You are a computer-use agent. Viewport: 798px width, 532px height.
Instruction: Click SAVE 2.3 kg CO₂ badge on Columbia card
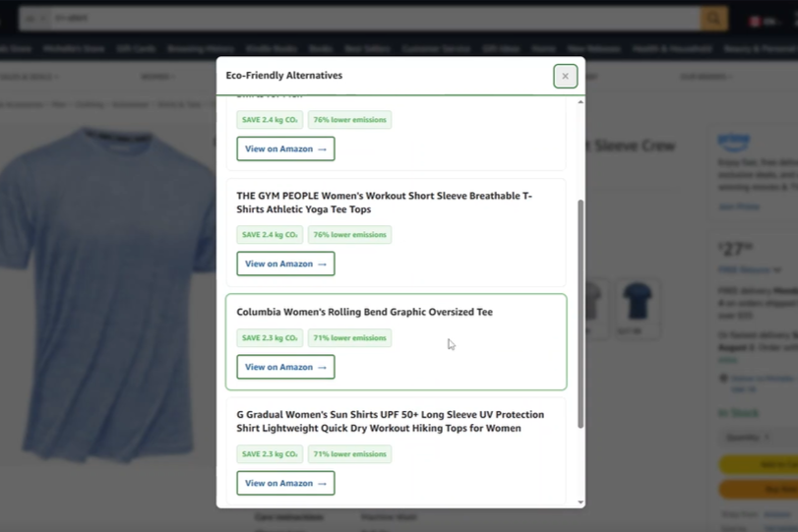[270, 337]
